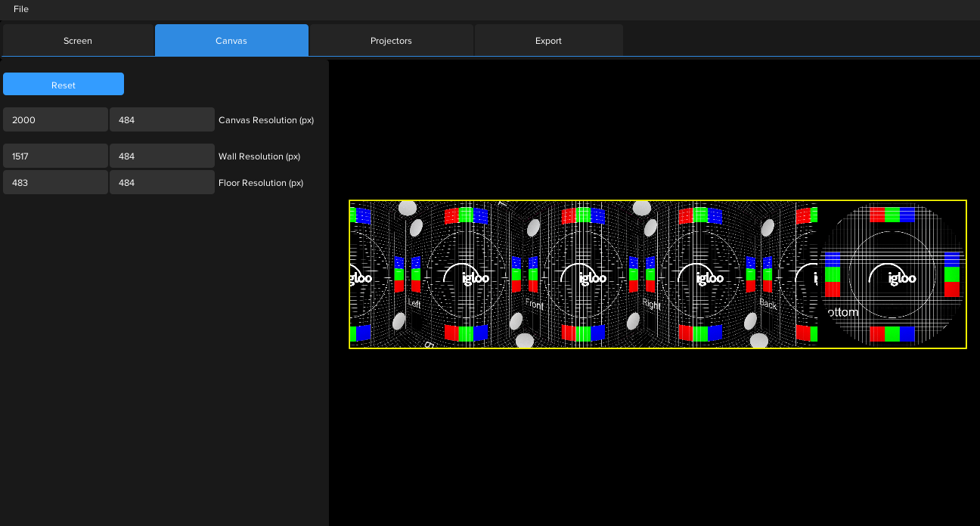Click the Canvas Resolution (px) label
This screenshot has height=526, width=980.
click(x=266, y=120)
